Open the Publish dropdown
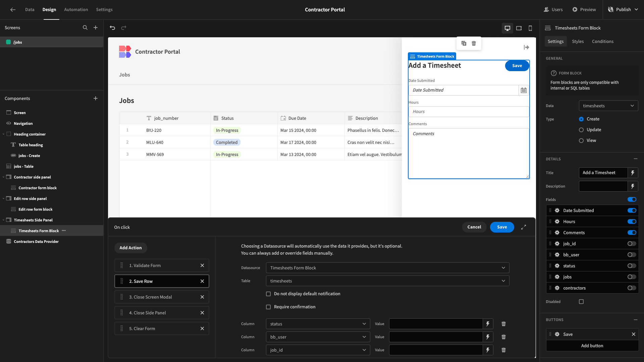 click(623, 9)
